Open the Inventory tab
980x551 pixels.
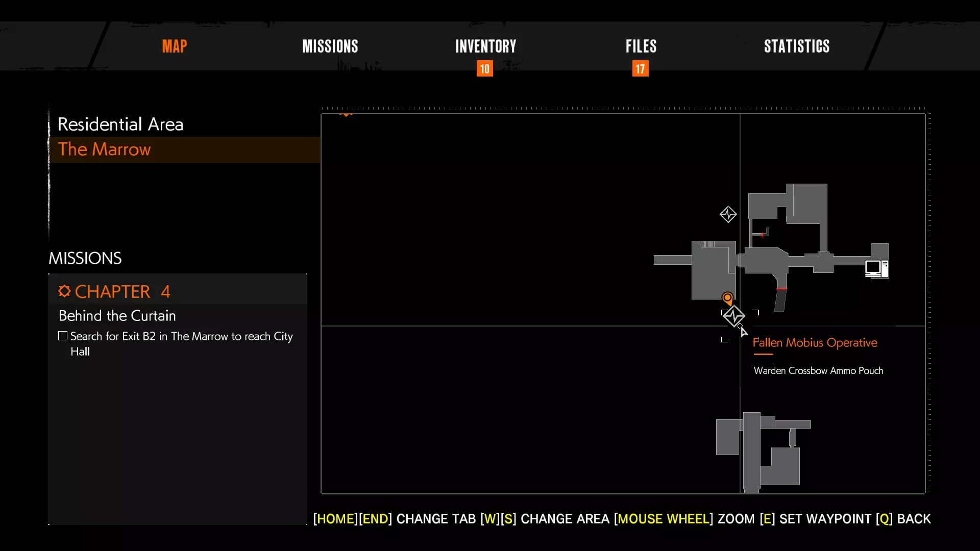click(x=485, y=46)
